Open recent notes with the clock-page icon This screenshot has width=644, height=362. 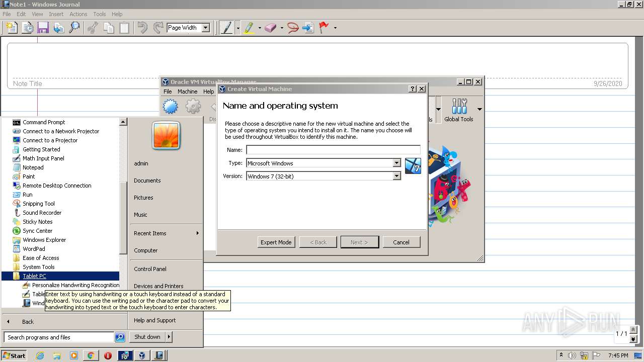[x=27, y=28]
